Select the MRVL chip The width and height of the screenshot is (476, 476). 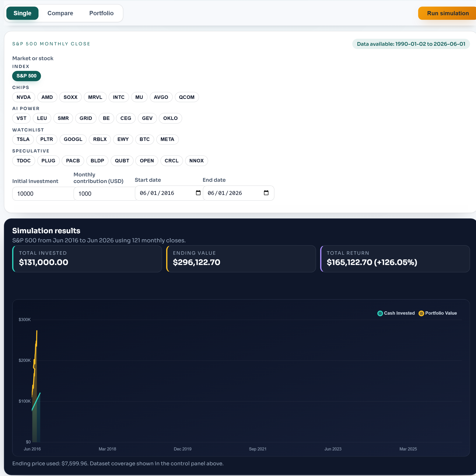pos(95,97)
